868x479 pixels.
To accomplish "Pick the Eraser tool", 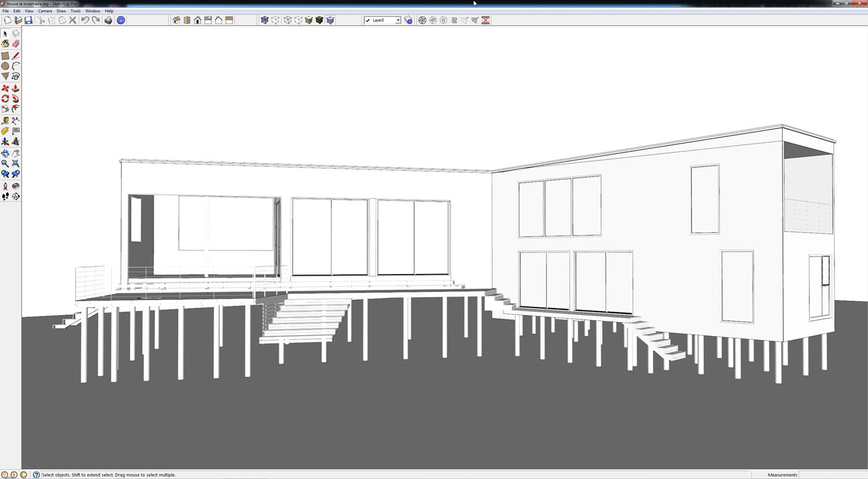I will 16,44.
